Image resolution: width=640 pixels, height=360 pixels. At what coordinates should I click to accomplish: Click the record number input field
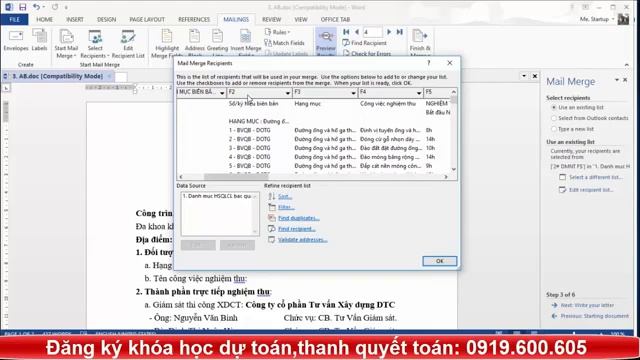tap(372, 32)
